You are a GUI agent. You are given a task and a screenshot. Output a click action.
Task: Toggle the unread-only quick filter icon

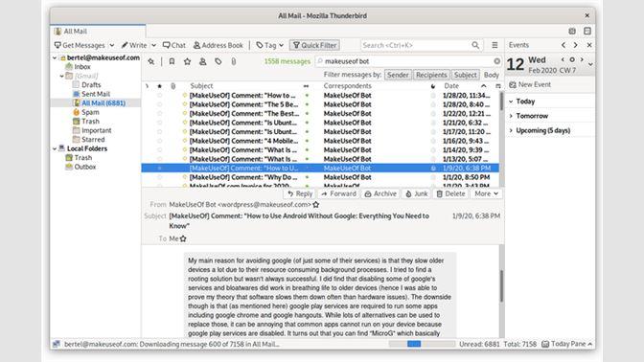172,61
